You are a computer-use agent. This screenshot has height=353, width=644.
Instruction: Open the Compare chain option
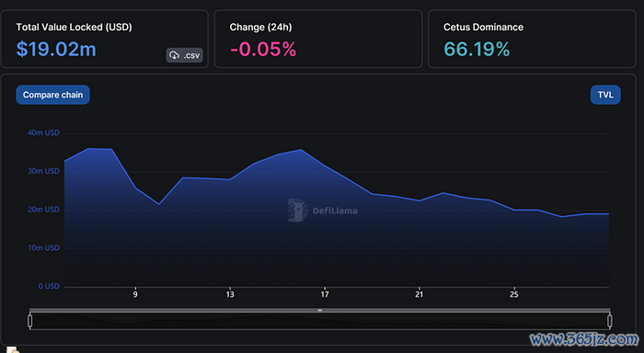point(52,95)
